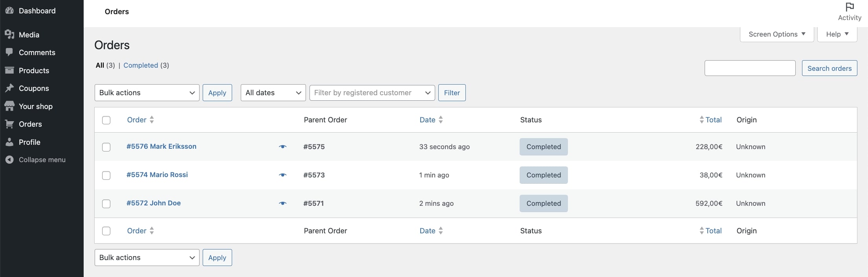868x277 pixels.
Task: Open order #5574 Mario Rossi link
Action: click(x=157, y=175)
